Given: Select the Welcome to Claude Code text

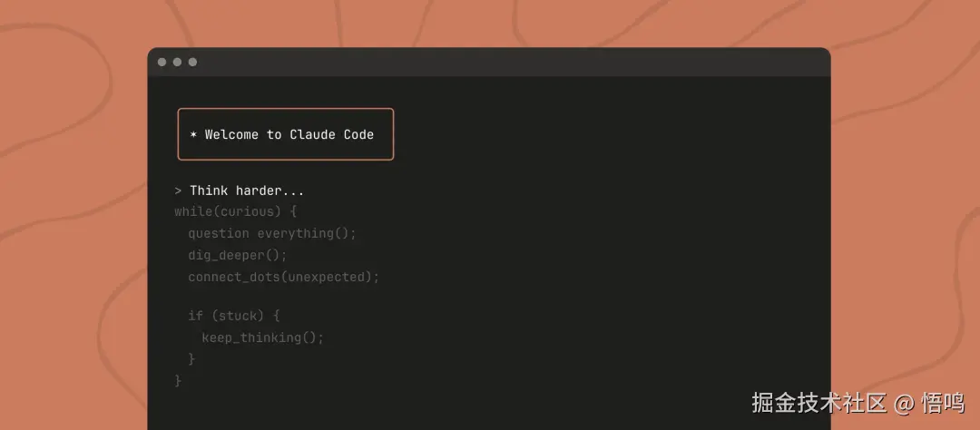Looking at the screenshot, I should 289,135.
